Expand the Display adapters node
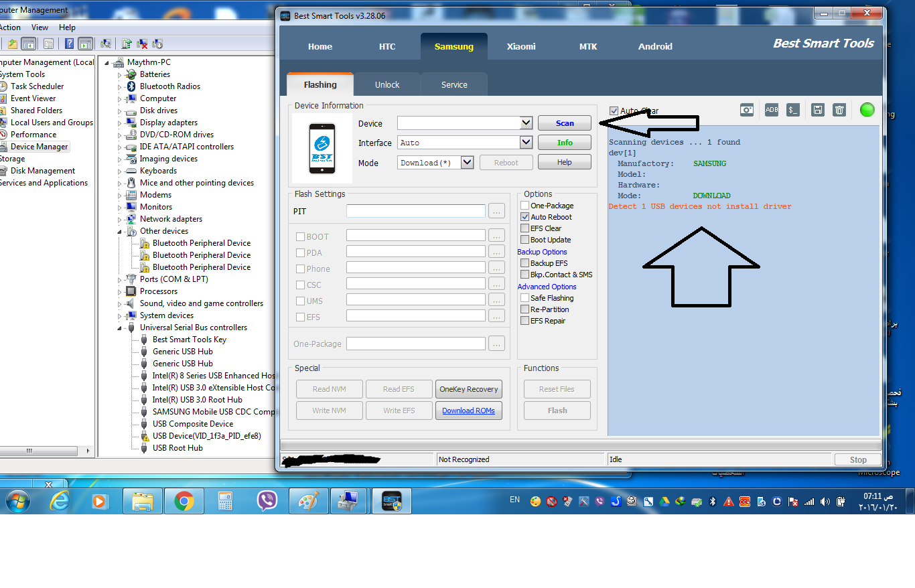This screenshot has width=915, height=588. (x=121, y=123)
